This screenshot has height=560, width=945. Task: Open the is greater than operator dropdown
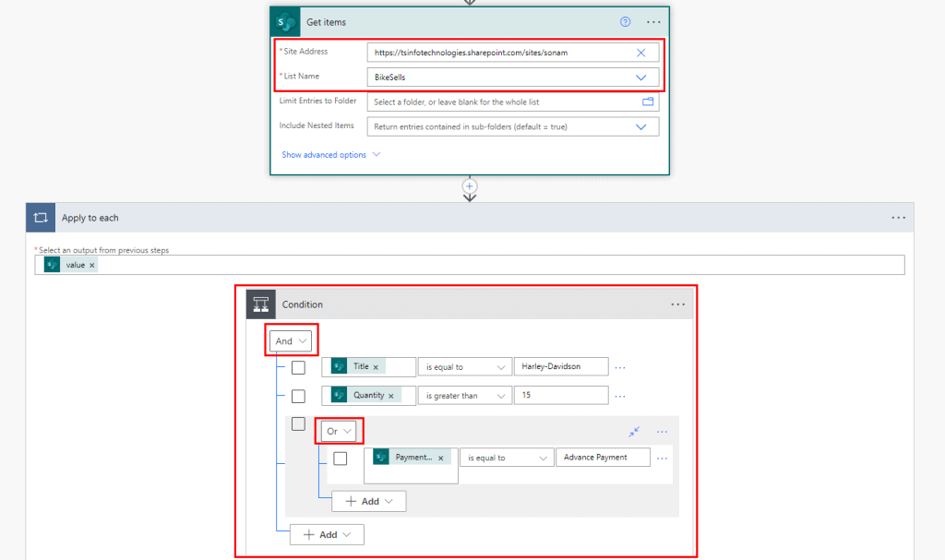(x=465, y=396)
